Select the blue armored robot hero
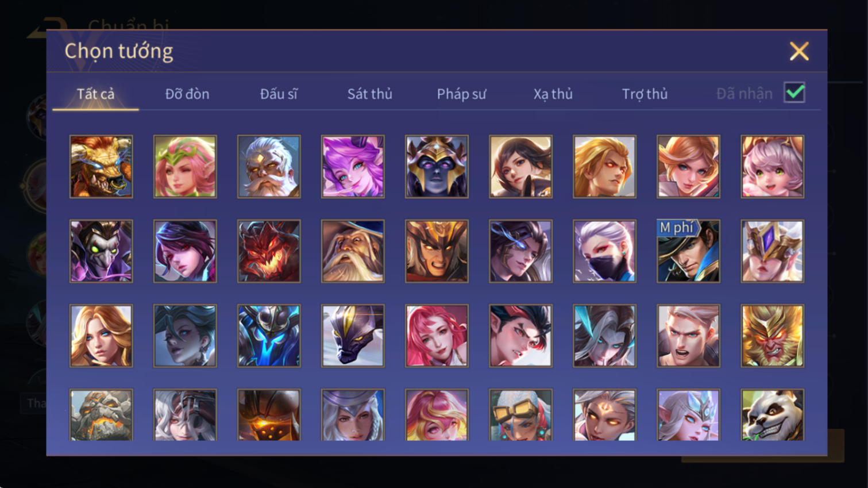 point(269,336)
